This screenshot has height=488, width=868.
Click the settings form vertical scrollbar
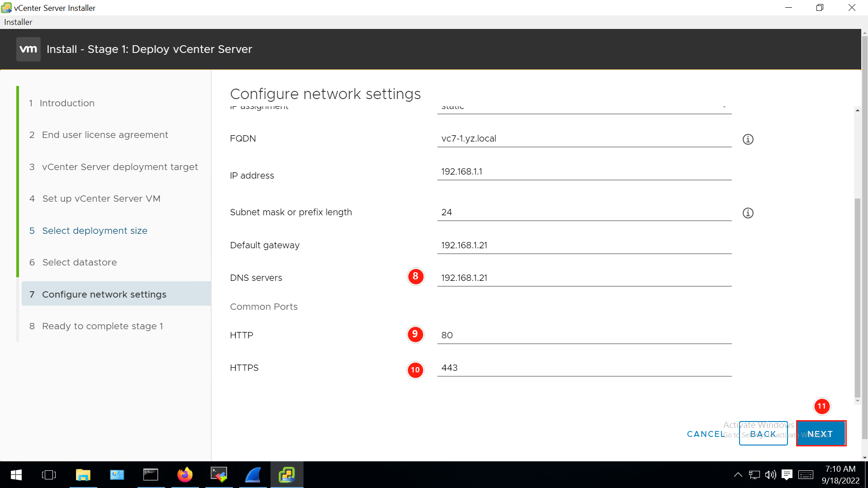(857, 298)
